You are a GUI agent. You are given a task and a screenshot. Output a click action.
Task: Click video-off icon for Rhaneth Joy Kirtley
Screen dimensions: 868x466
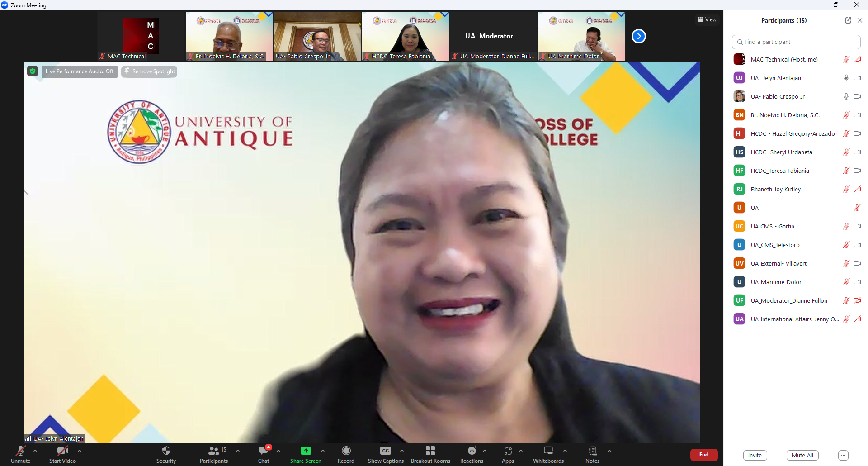click(x=857, y=189)
